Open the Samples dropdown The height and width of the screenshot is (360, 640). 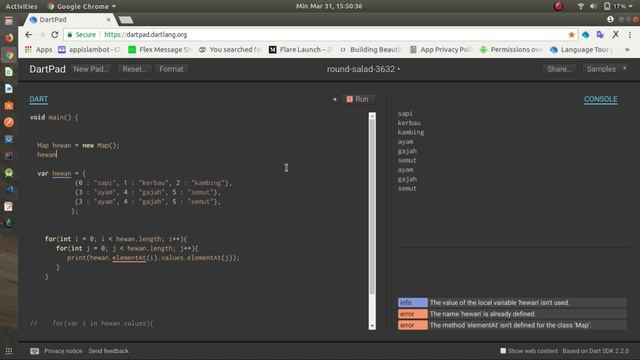pyautogui.click(x=606, y=69)
